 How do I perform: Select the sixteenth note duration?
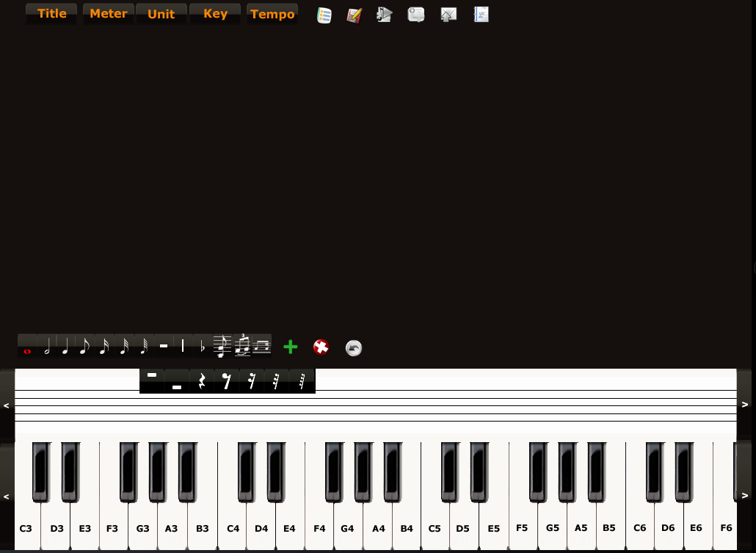click(103, 347)
